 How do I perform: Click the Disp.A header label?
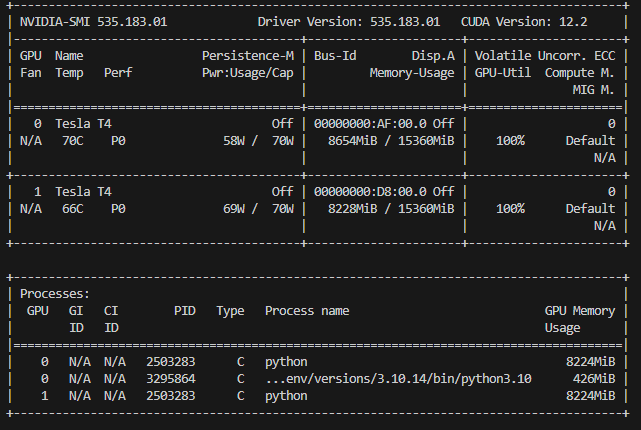433,56
